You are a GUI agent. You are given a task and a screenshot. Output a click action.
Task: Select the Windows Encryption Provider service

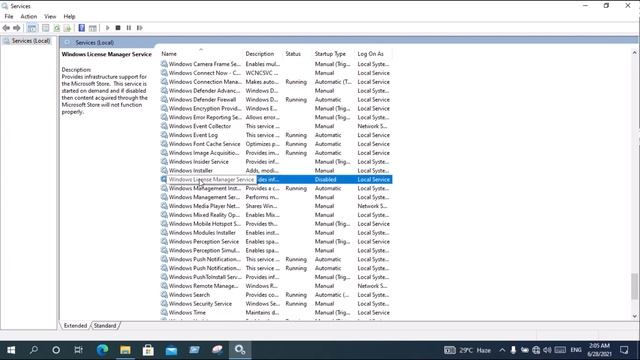[276, 109]
